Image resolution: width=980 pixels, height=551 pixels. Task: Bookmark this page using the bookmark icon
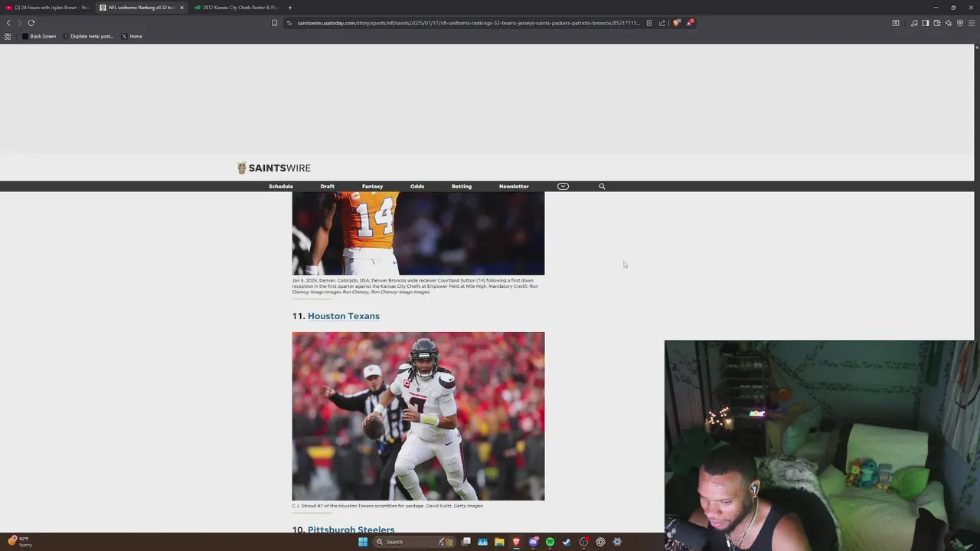(275, 23)
